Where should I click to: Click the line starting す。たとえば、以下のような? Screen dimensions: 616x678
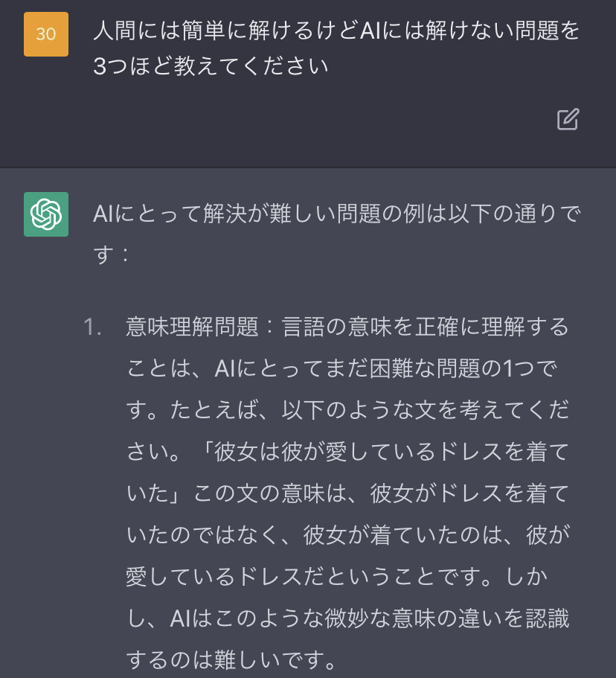347,411
